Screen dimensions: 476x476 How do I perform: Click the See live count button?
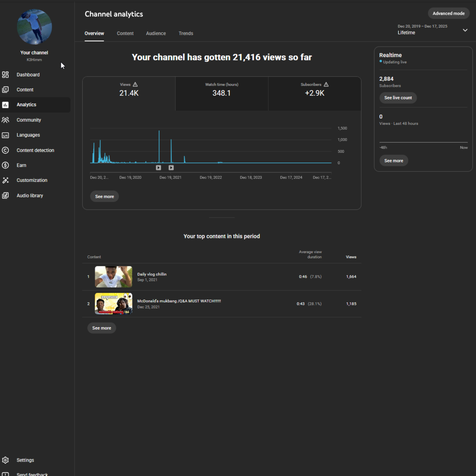click(x=398, y=98)
